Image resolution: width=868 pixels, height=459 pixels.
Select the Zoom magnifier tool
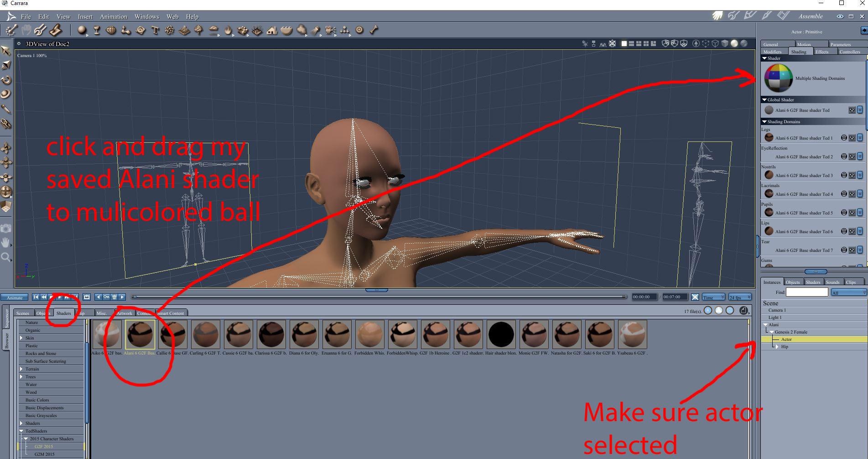[6, 257]
